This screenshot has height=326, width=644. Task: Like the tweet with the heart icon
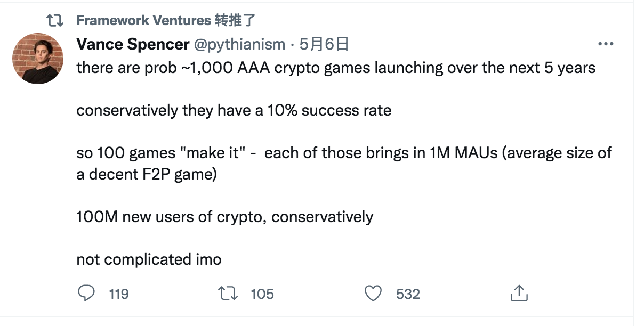(374, 293)
